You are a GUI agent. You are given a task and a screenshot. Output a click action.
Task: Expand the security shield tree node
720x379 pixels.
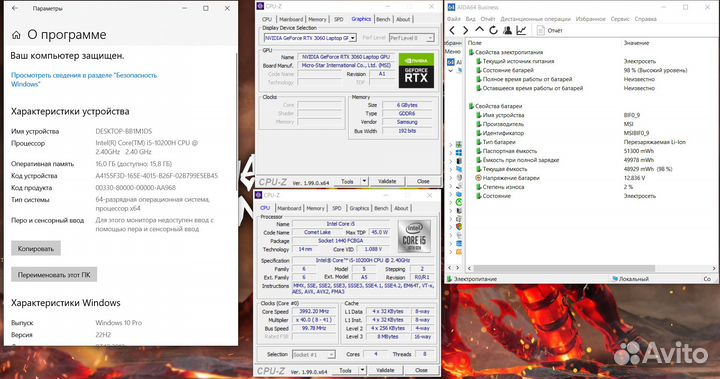tap(450, 227)
